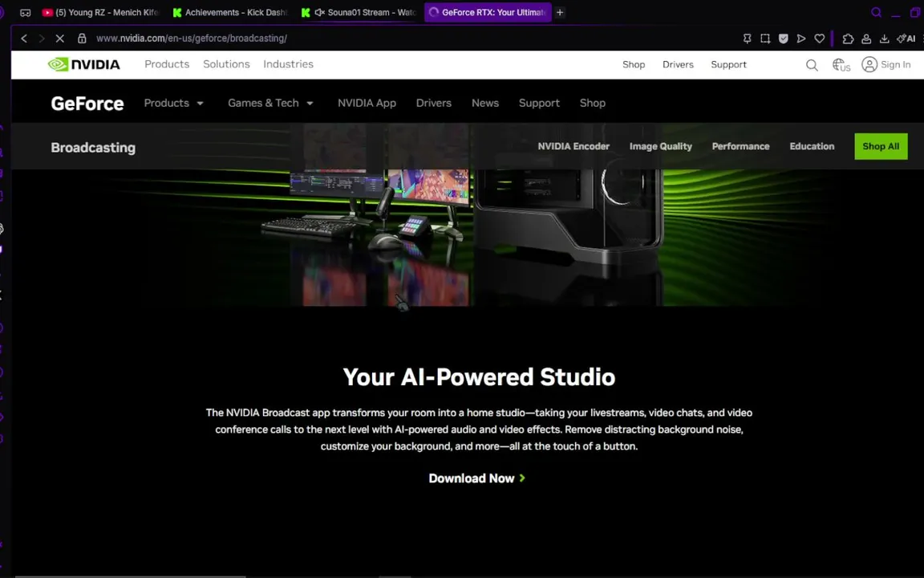Image resolution: width=924 pixels, height=578 pixels.
Task: View site security lock icon
Action: click(x=82, y=39)
